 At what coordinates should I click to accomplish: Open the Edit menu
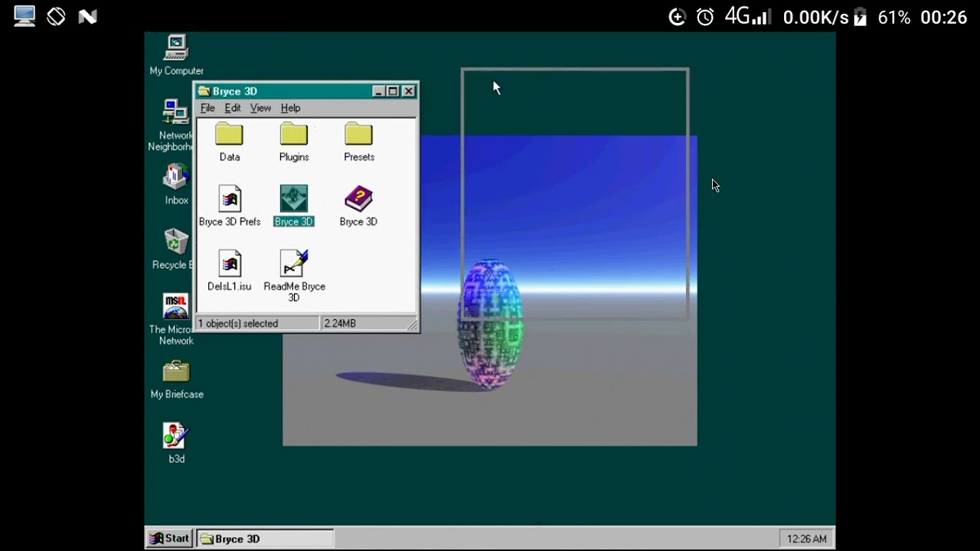pos(232,108)
